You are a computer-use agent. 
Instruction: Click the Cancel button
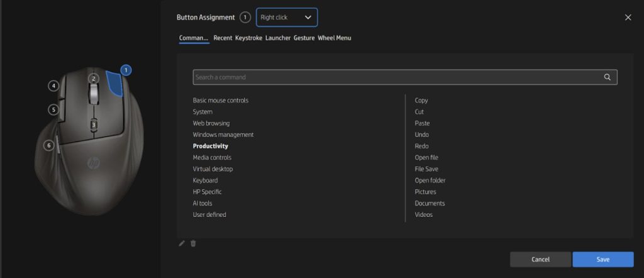pyautogui.click(x=540, y=260)
